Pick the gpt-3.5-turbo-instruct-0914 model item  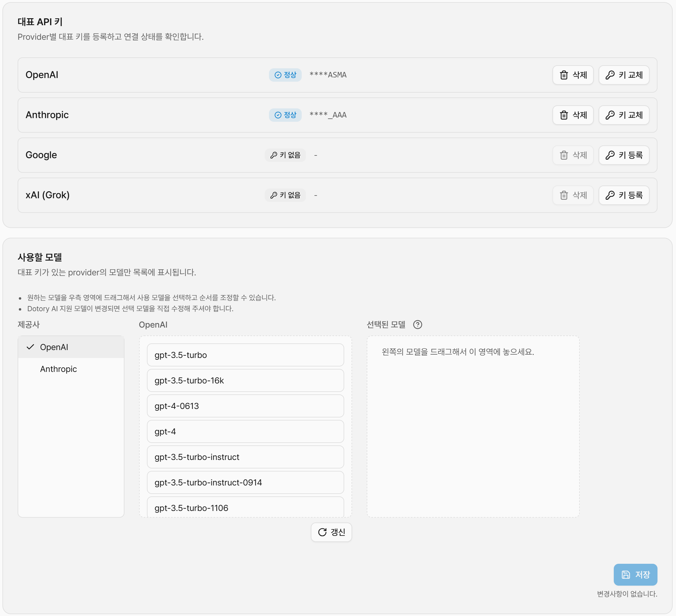pyautogui.click(x=245, y=482)
